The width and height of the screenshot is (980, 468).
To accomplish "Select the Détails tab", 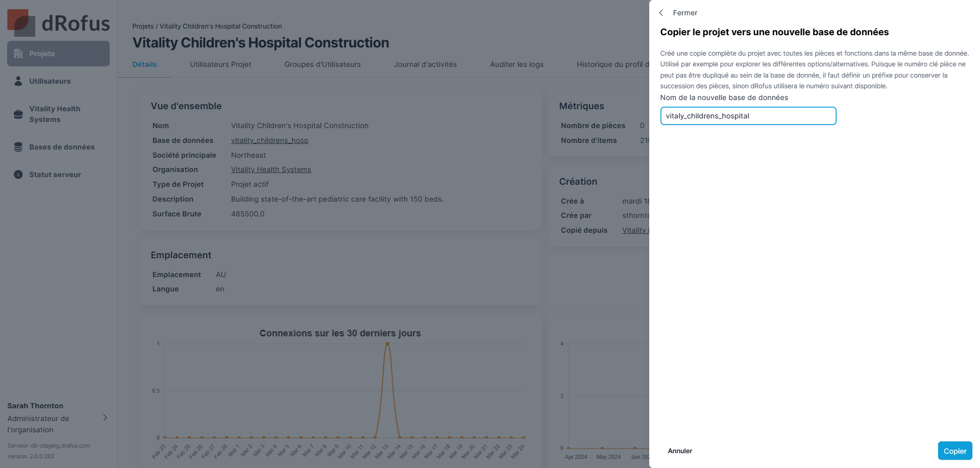I will coord(144,64).
